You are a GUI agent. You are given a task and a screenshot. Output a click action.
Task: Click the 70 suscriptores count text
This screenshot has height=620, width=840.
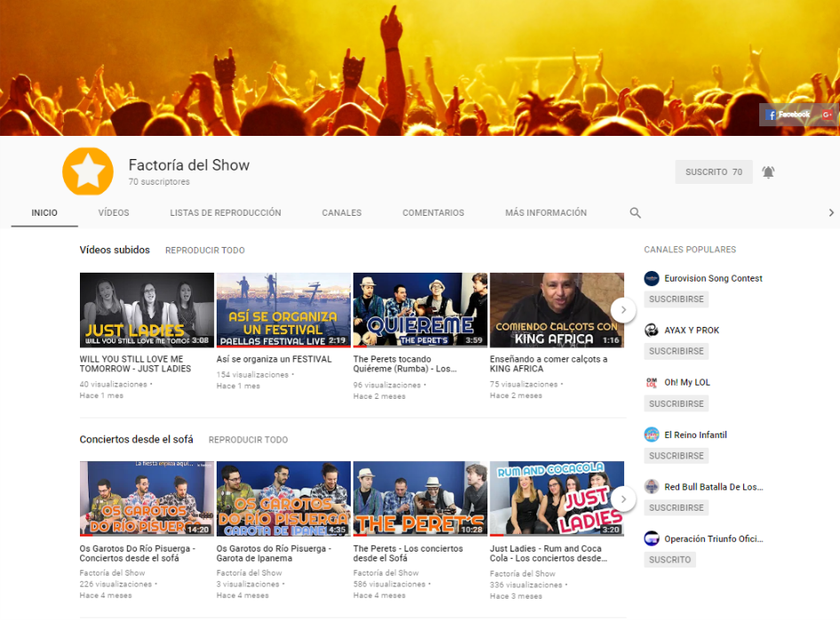[159, 182]
